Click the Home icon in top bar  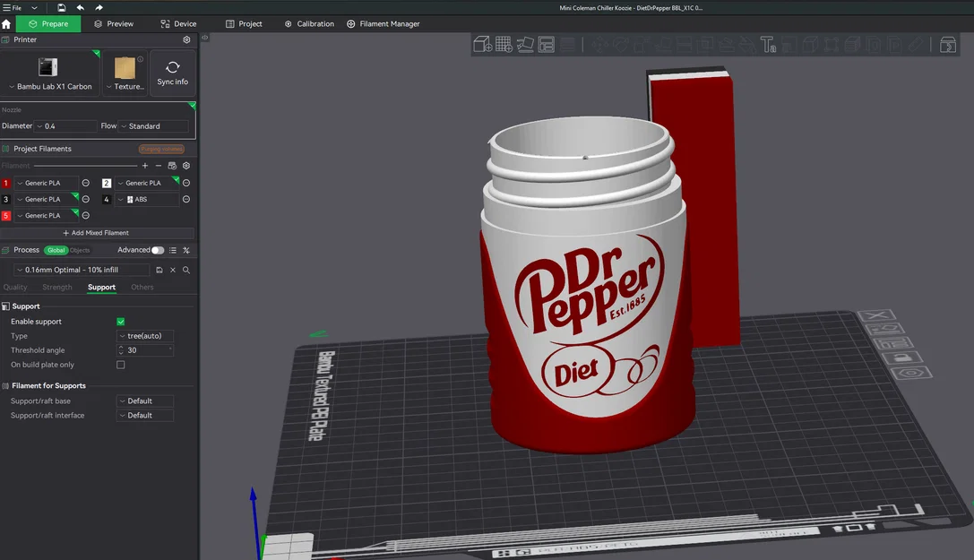click(6, 23)
